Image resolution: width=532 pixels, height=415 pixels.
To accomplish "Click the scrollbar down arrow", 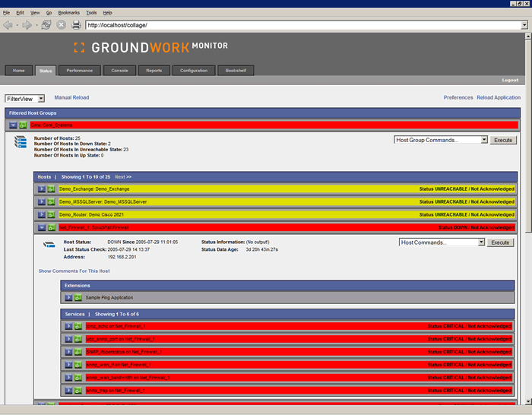I will (x=528, y=401).
